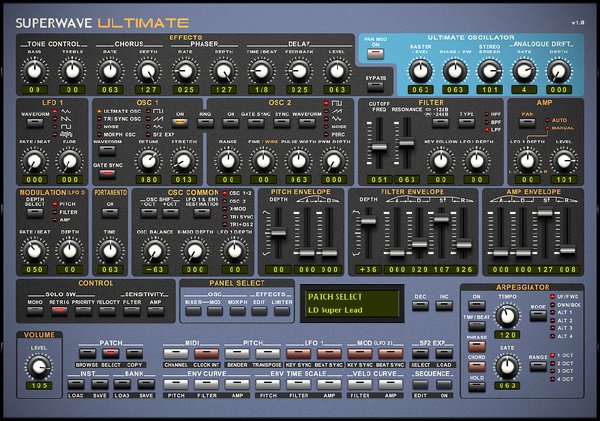Screen dimensions: 600x421
Task: Toggle the effects Bypass button
Action: click(x=375, y=87)
